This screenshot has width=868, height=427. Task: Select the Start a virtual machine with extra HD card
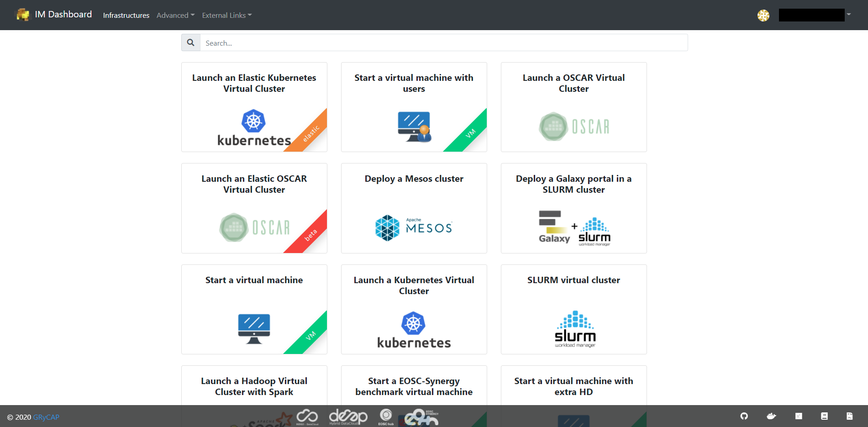(573, 386)
